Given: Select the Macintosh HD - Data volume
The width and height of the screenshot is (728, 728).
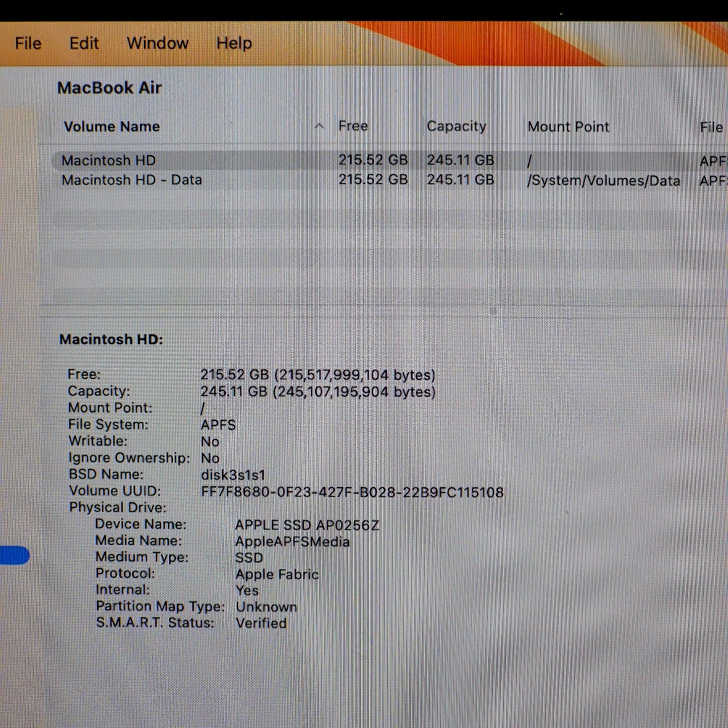Looking at the screenshot, I should pos(131,180).
